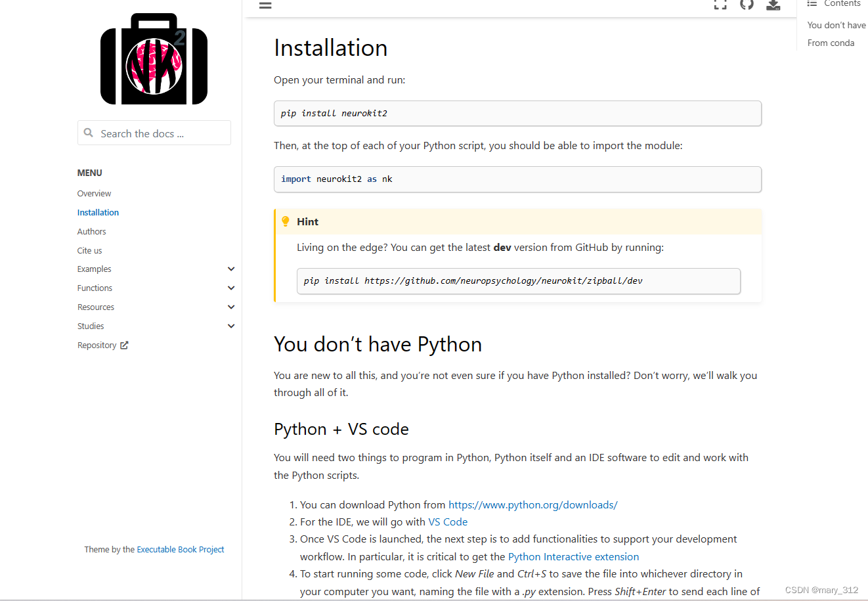The image size is (868, 601).
Task: Select Overview in the sidebar menu
Action: point(94,193)
